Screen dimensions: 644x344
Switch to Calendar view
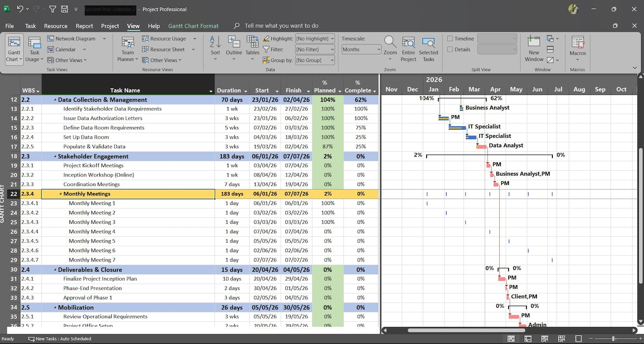point(66,49)
